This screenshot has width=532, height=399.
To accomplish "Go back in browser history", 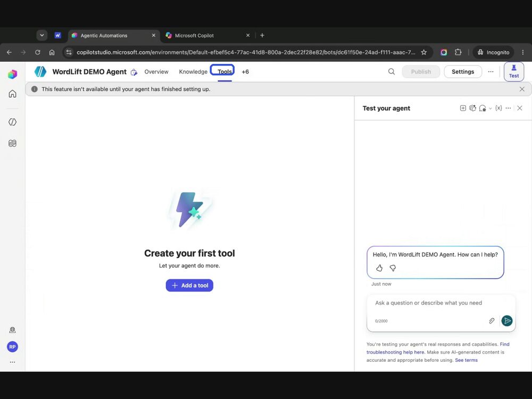I will (x=9, y=52).
